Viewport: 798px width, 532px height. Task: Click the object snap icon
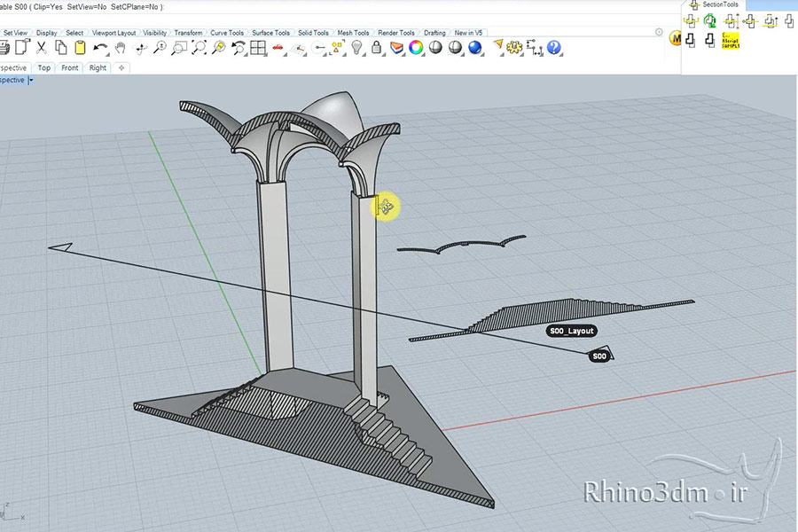pyautogui.click(x=318, y=49)
